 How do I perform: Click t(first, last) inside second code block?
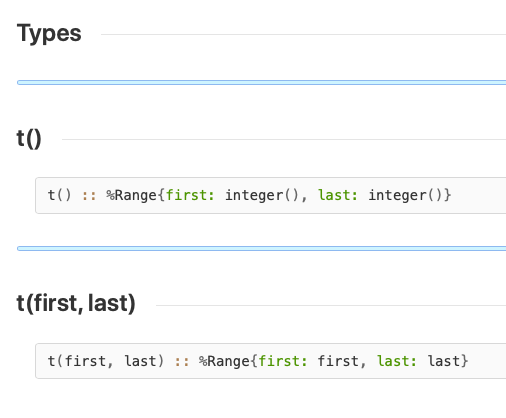point(106,361)
